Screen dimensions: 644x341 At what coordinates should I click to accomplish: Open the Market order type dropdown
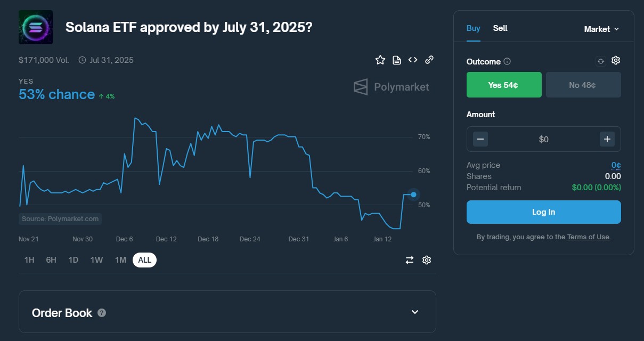(601, 29)
